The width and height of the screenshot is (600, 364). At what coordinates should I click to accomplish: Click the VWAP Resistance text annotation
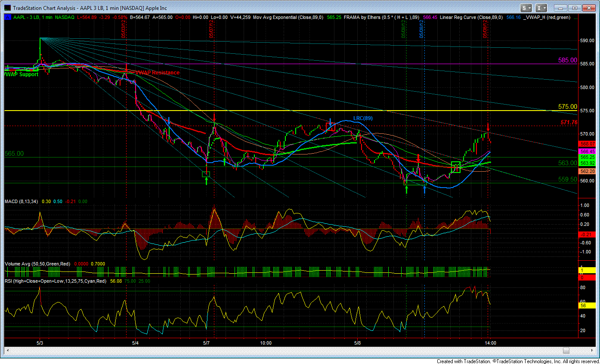pyautogui.click(x=157, y=73)
